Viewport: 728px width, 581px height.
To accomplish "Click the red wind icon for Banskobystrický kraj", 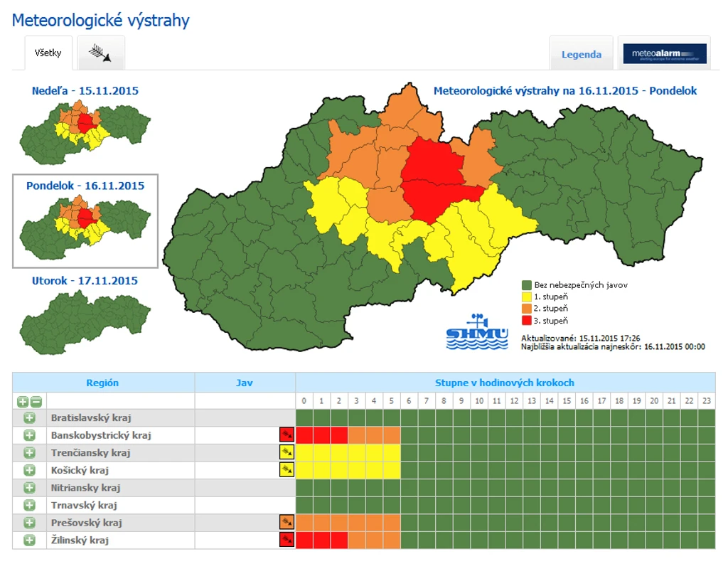I will (287, 435).
